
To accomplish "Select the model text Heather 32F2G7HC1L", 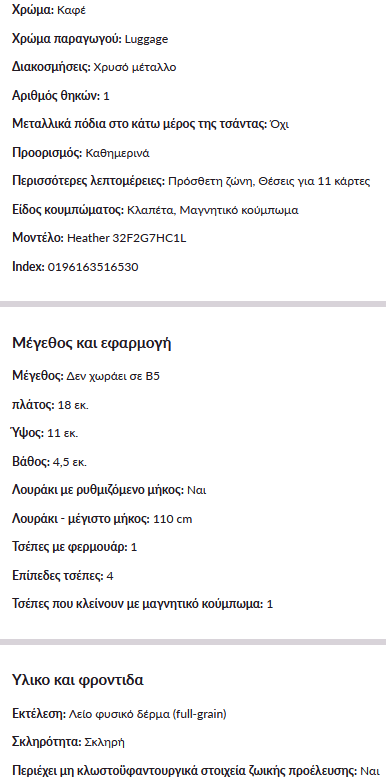I will click(x=127, y=238).
